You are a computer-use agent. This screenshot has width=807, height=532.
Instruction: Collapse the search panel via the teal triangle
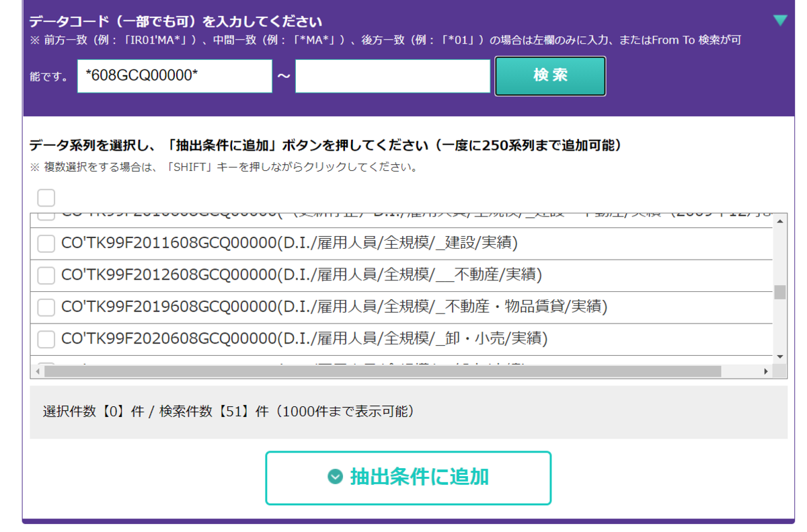781,20
